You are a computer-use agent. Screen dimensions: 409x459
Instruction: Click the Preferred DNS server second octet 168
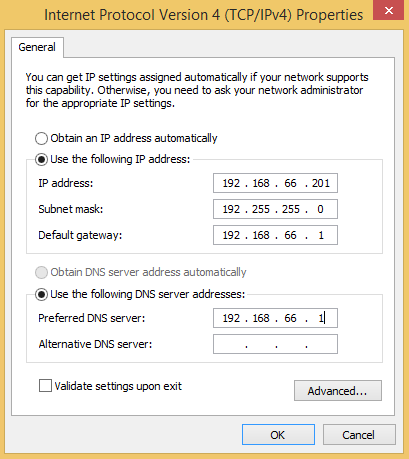(x=261, y=318)
